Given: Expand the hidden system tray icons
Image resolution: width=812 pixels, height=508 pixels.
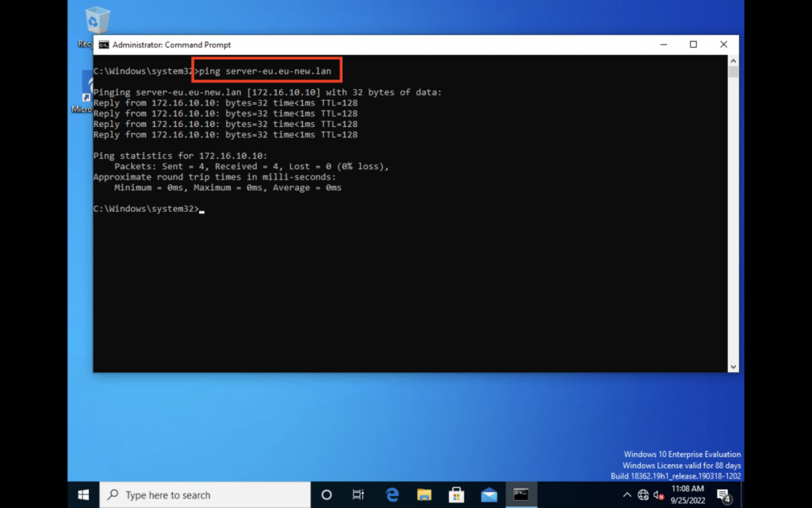Looking at the screenshot, I should coord(627,495).
